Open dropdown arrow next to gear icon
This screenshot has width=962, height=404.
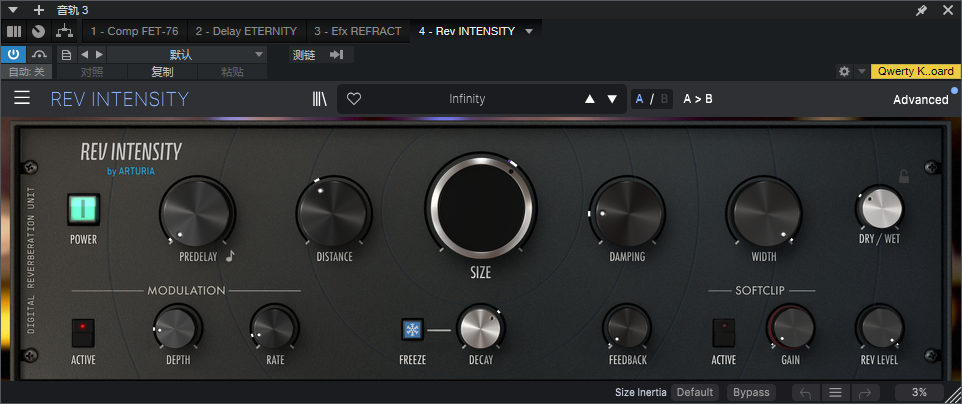861,71
